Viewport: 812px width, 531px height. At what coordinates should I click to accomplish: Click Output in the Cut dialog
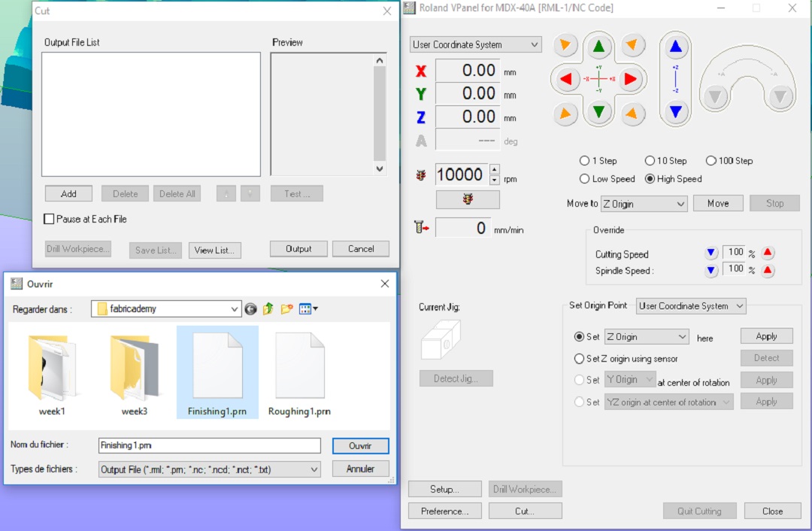click(298, 249)
